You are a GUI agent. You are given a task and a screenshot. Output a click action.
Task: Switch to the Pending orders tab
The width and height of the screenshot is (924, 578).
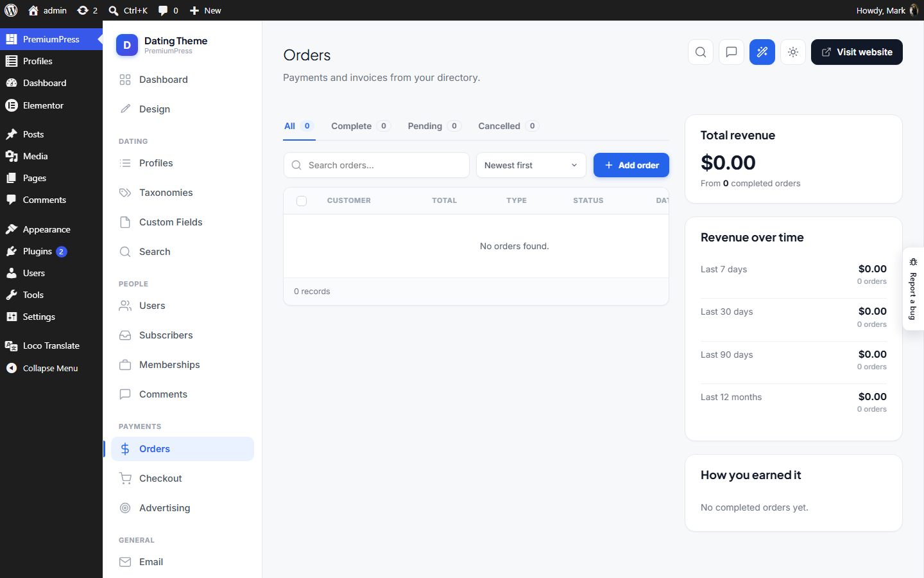pyautogui.click(x=434, y=126)
